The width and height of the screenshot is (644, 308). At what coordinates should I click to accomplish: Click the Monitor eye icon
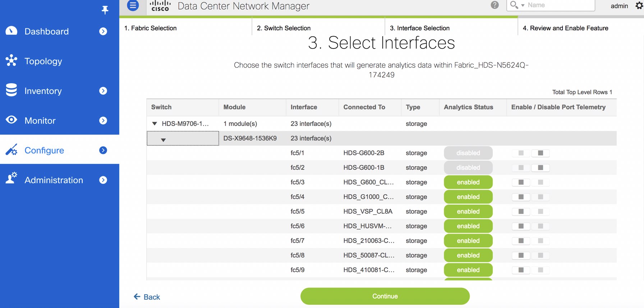pyautogui.click(x=11, y=120)
